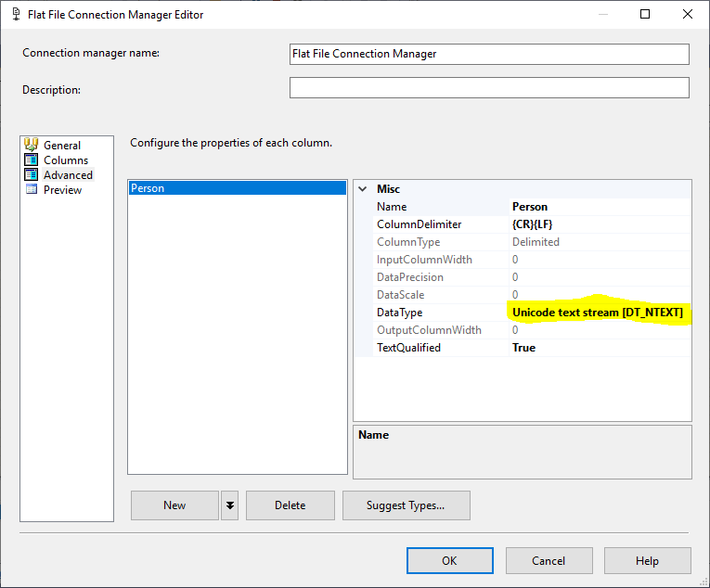Open Help for this dialog
Viewport: 710px width, 588px height.
click(648, 561)
